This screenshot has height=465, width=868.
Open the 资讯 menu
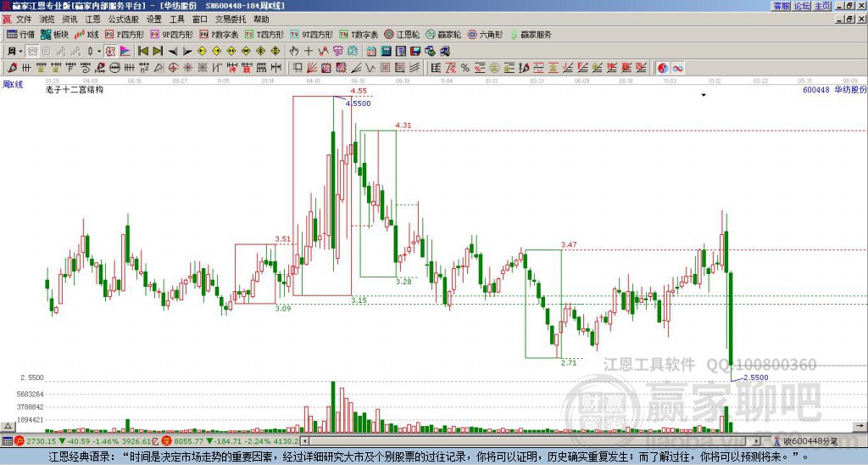(70, 20)
